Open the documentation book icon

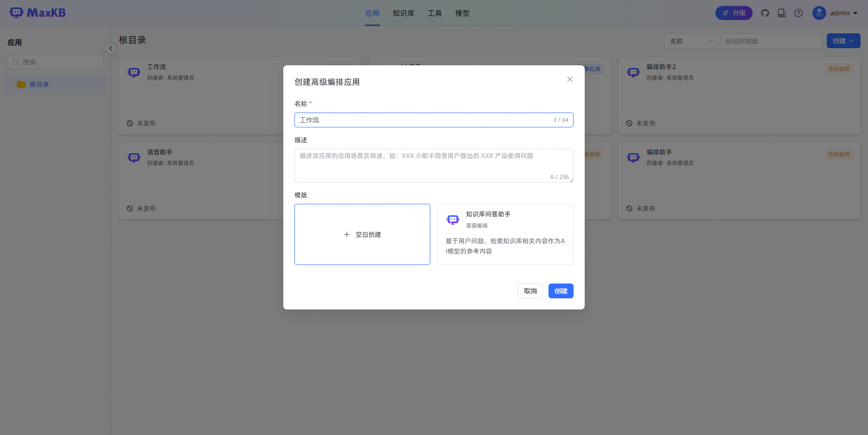[782, 13]
